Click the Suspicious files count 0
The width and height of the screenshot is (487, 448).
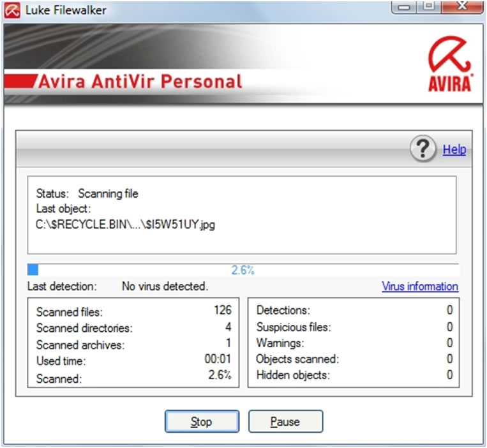pyautogui.click(x=450, y=327)
